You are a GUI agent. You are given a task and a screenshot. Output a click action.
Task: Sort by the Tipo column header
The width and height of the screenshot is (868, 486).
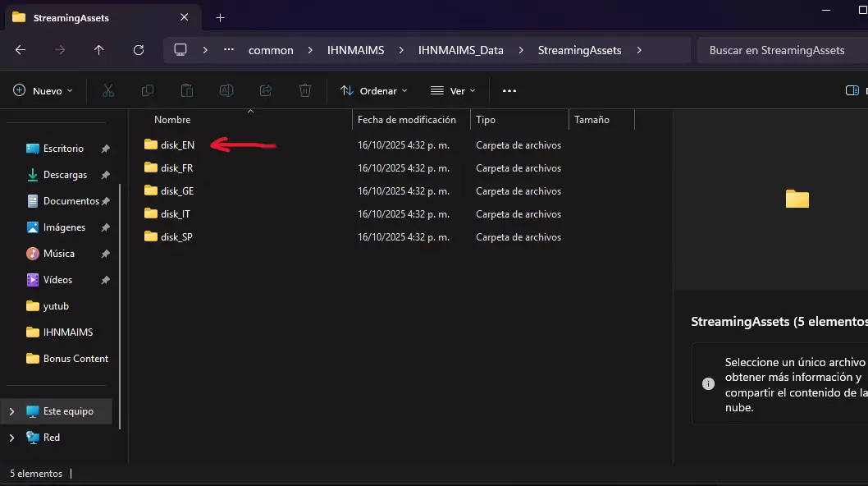tap(486, 120)
